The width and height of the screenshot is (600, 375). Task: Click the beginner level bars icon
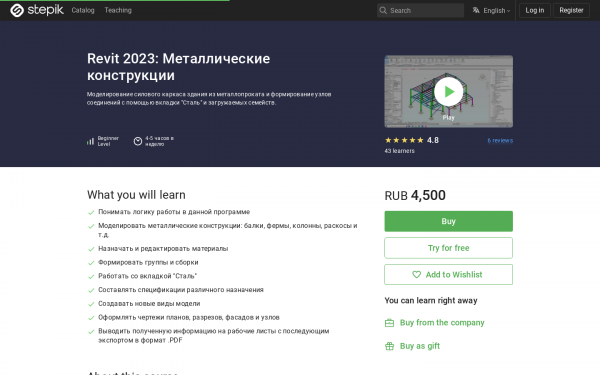click(x=90, y=141)
